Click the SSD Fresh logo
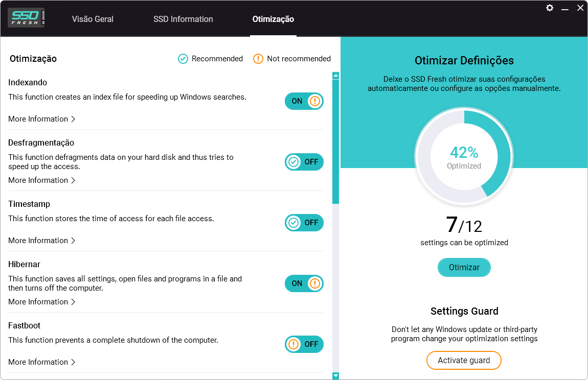 pyautogui.click(x=26, y=17)
